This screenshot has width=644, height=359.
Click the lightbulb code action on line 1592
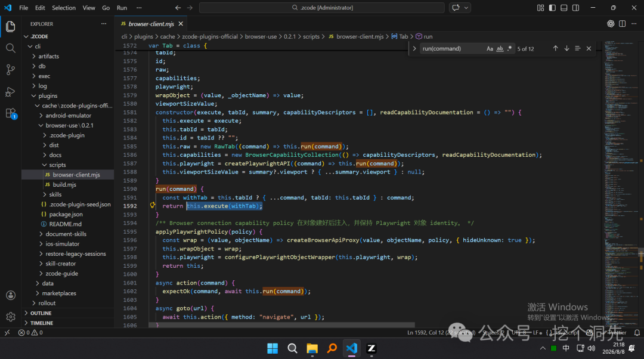point(153,205)
